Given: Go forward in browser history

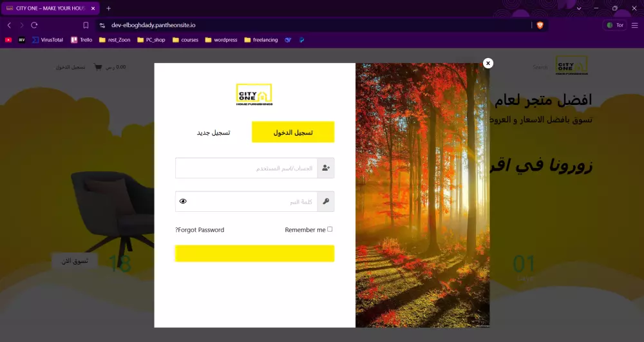Looking at the screenshot, I should 21,25.
